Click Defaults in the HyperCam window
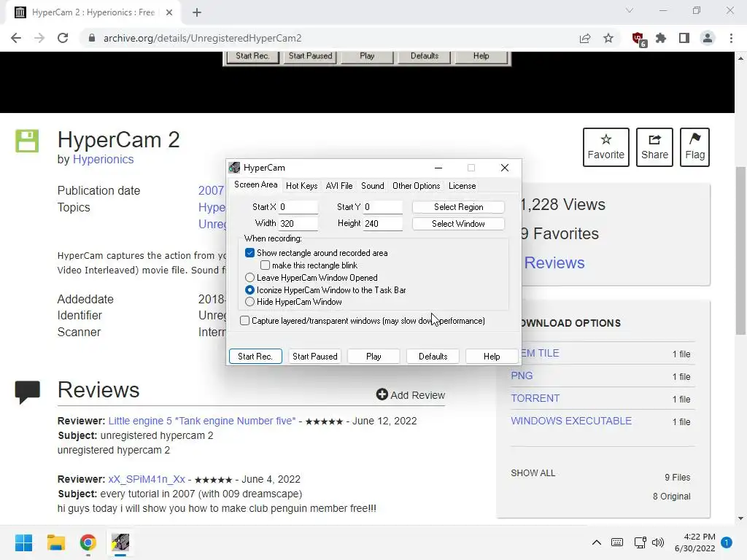747x560 pixels. (x=433, y=356)
